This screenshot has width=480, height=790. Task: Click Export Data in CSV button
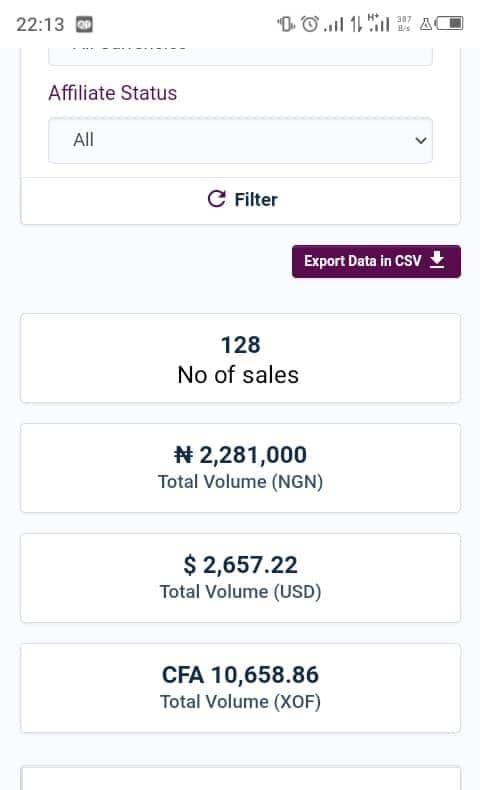coord(376,261)
